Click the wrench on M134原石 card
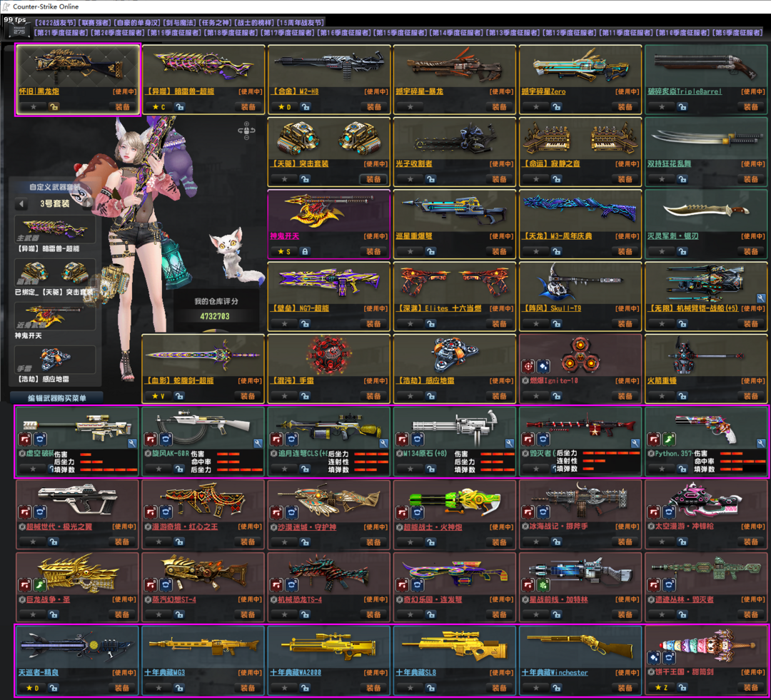Image resolution: width=771 pixels, height=700 pixels. [510, 443]
